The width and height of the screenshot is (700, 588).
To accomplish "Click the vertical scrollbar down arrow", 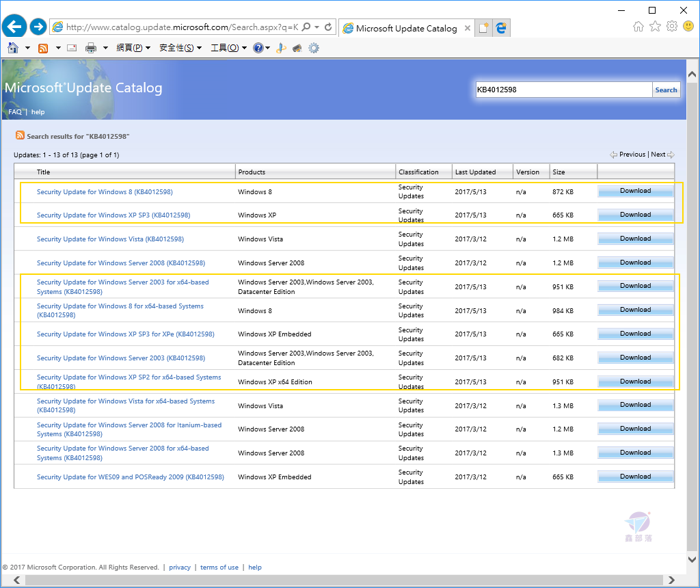I will point(692,559).
